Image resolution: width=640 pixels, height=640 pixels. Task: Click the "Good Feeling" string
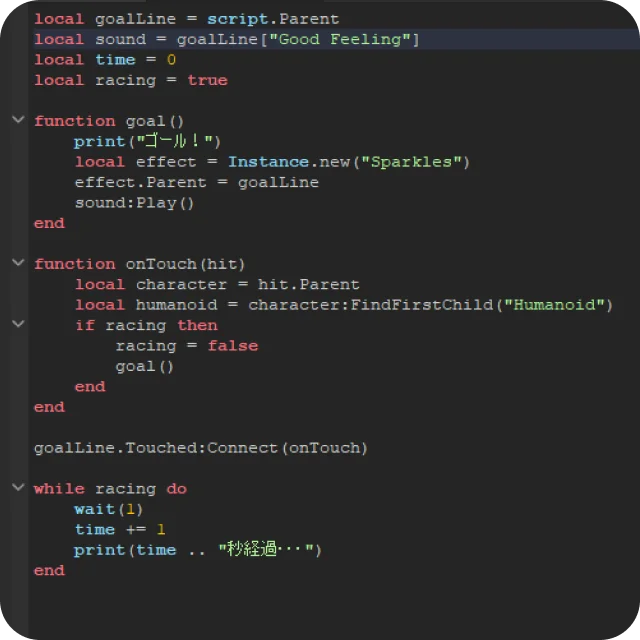(340, 40)
